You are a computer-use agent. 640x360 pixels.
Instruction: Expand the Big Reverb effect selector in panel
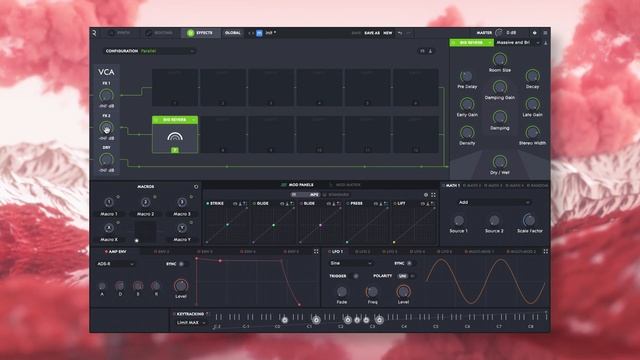[490, 42]
